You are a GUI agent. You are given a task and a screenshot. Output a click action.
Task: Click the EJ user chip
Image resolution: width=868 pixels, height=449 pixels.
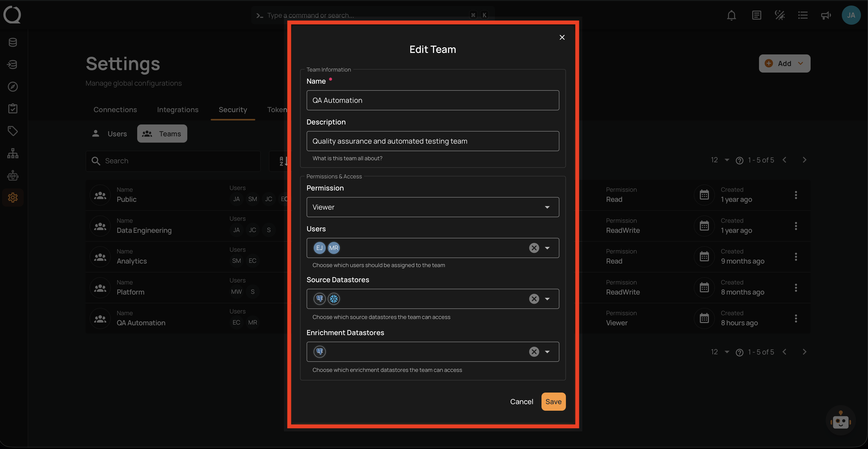point(319,248)
